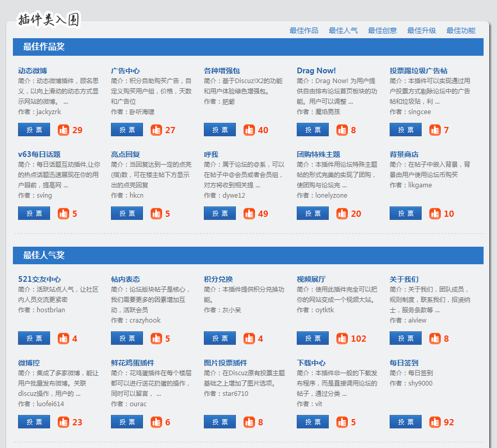The width and height of the screenshot is (497, 448).
Task: Click the thumbs-up icon for 视频展厅
Action: 342,339
